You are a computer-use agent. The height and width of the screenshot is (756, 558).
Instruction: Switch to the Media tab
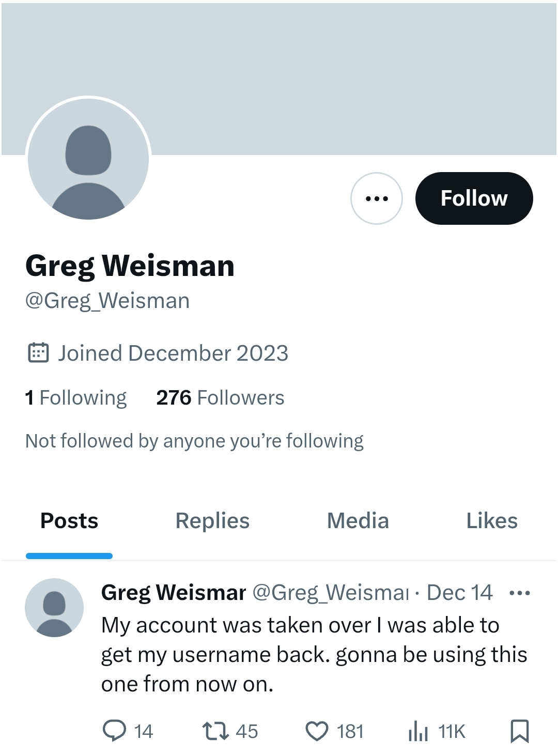pos(358,521)
